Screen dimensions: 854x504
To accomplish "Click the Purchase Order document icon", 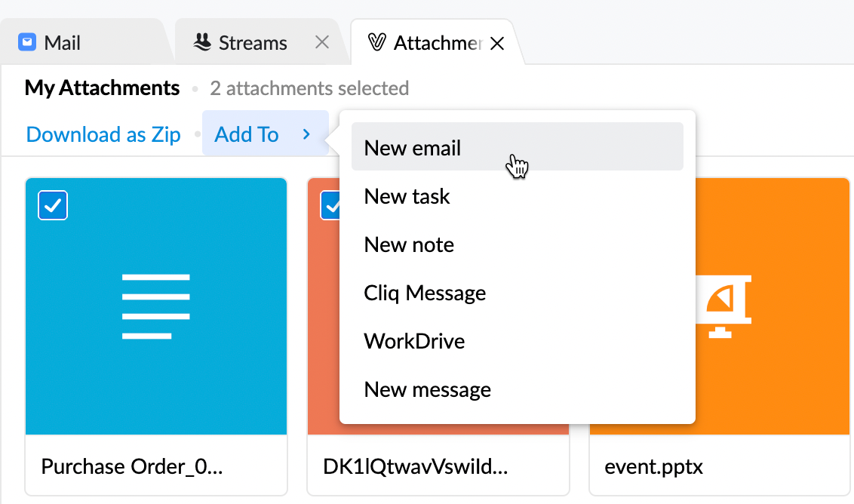I will click(x=155, y=306).
